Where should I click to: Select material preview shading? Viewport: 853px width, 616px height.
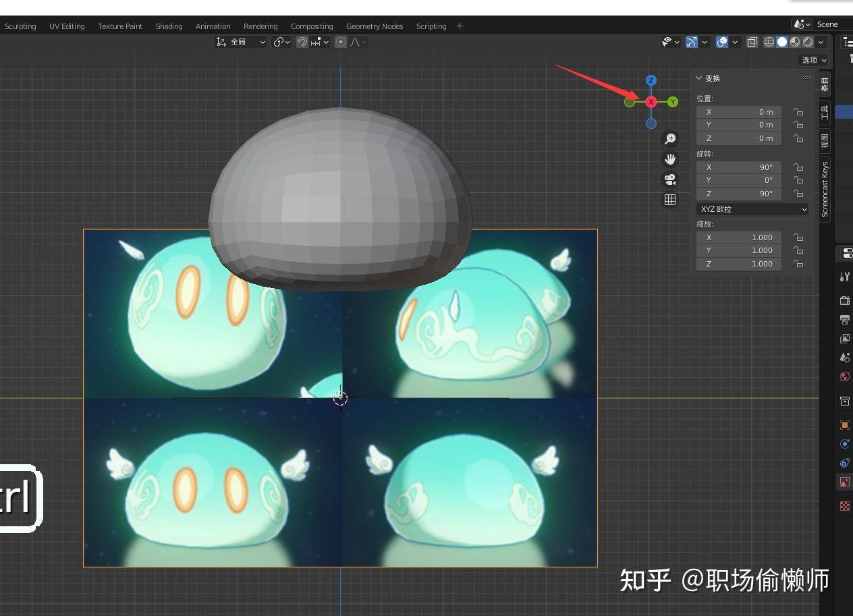(x=795, y=42)
